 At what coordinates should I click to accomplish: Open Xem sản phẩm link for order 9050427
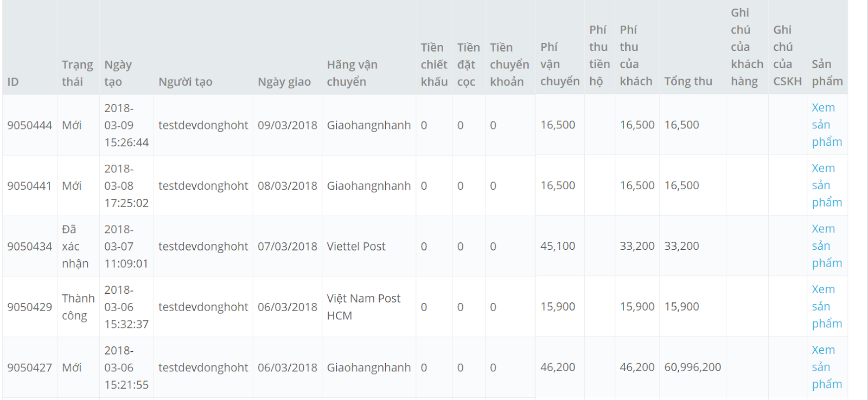[827, 367]
